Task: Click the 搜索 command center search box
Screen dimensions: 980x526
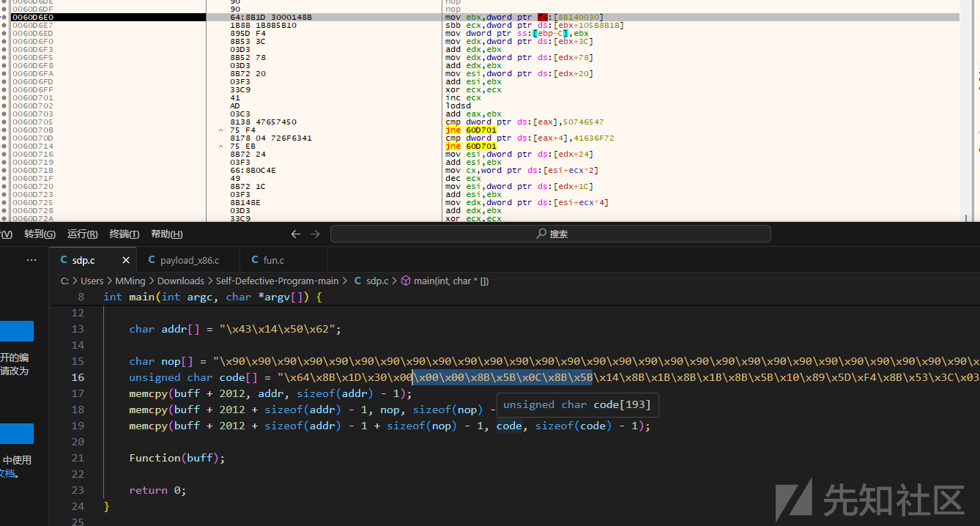Action: (551, 234)
